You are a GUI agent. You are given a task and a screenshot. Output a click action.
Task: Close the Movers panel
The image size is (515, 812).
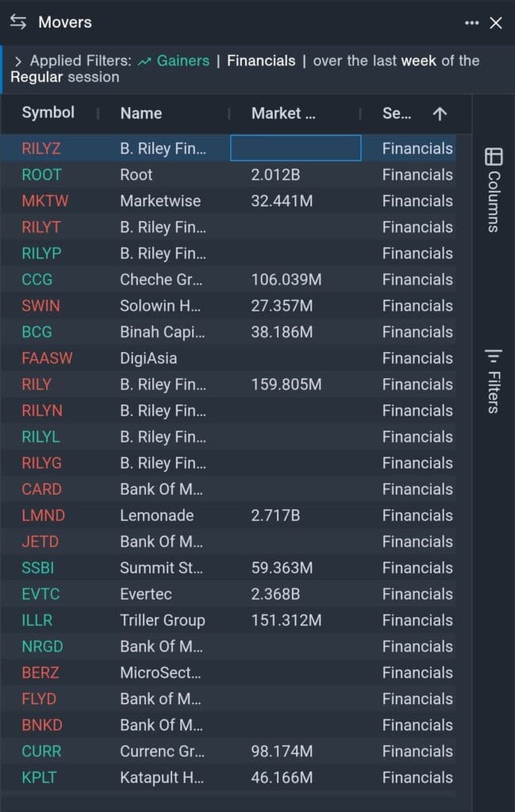(x=496, y=22)
